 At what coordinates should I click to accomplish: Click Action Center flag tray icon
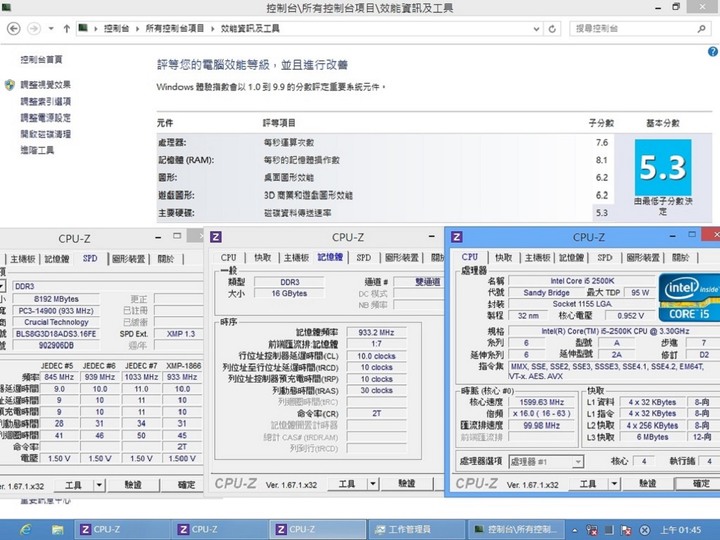pos(625,530)
